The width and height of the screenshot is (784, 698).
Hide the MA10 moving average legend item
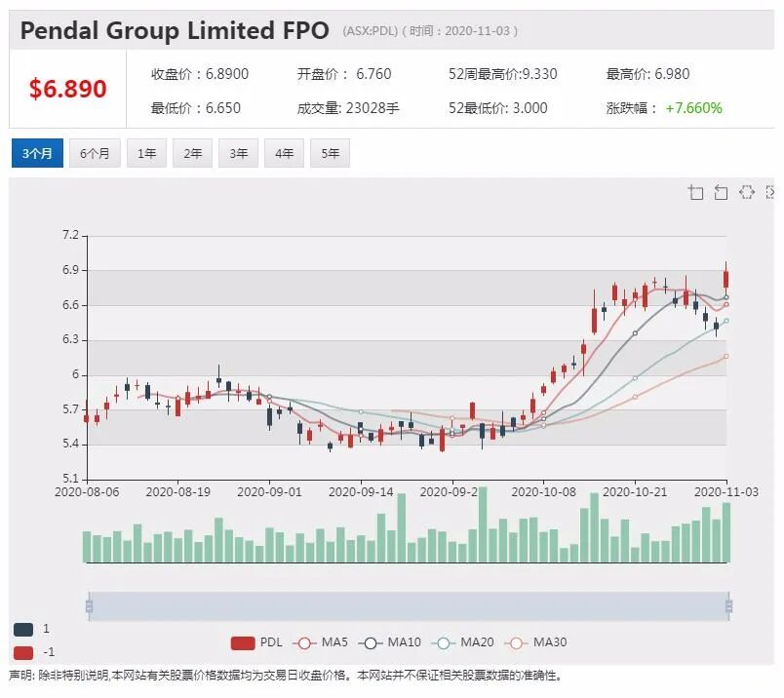[x=389, y=642]
